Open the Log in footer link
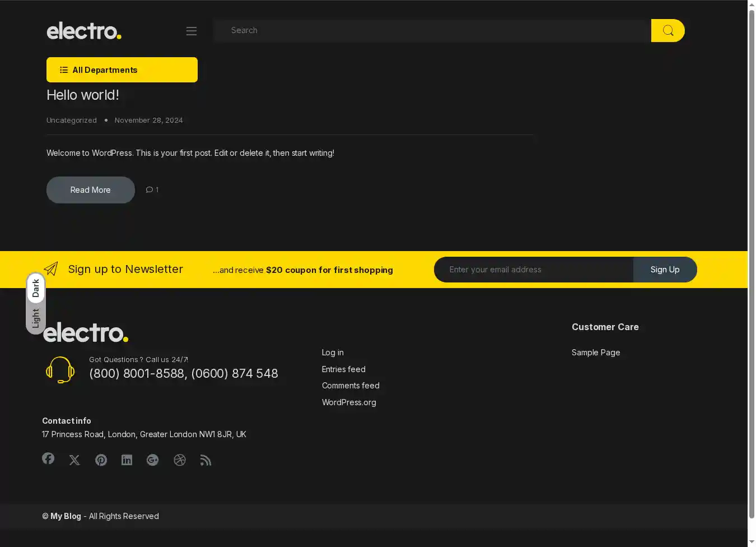Screen dimensions: 756x547 pyautogui.click(x=333, y=353)
